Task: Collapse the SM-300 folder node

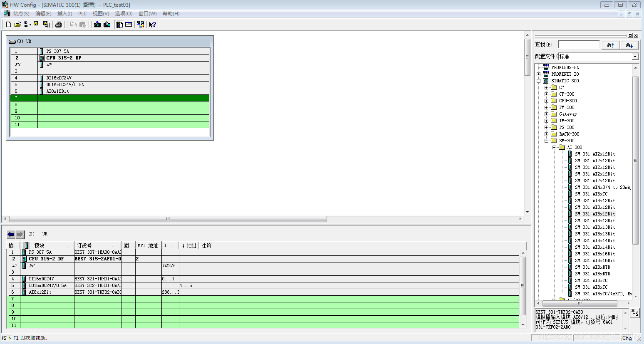Action: (547, 141)
